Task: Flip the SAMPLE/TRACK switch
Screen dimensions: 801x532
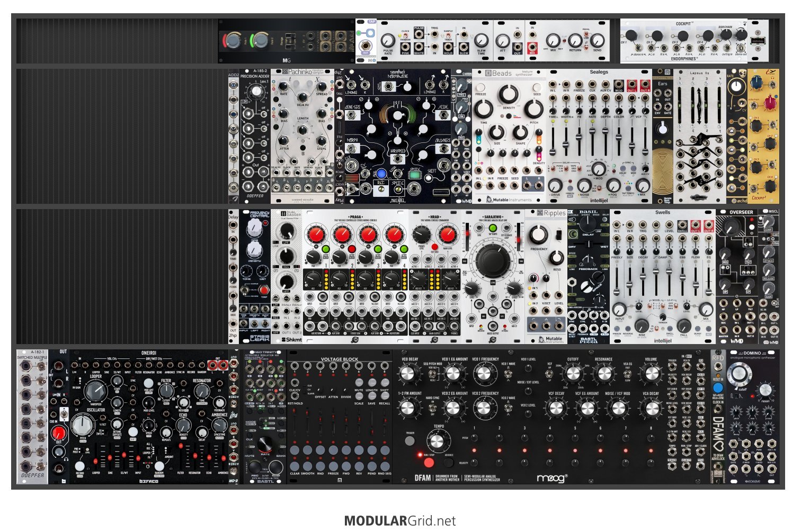Action: tap(448, 35)
